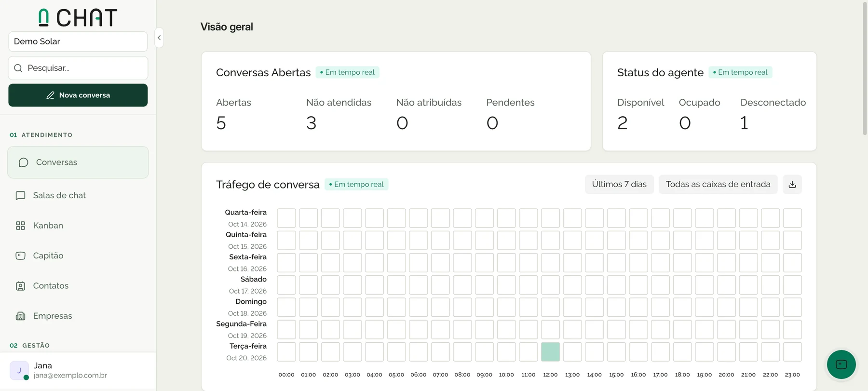The image size is (868, 391).
Task: Click the Pesquisar search field
Action: [x=78, y=68]
